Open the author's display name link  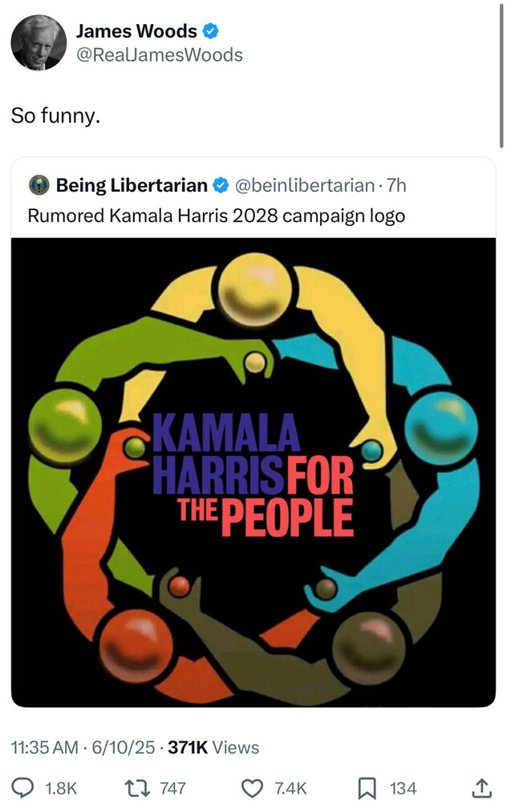136,31
